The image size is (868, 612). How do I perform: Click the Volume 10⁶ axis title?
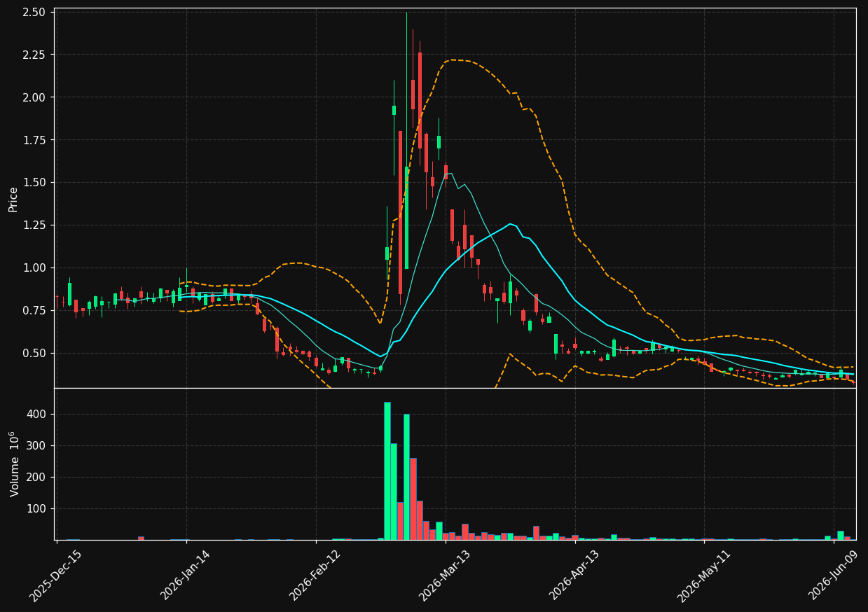click(x=13, y=464)
